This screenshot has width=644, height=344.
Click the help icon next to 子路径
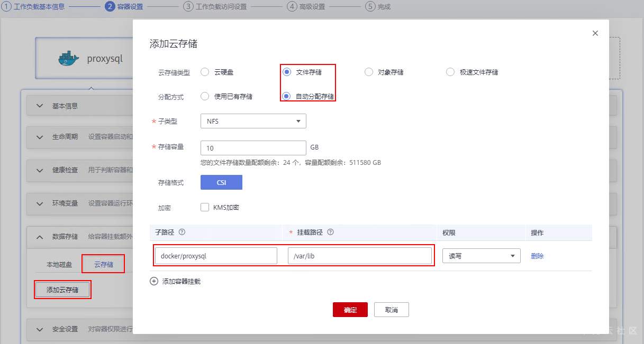[182, 232]
